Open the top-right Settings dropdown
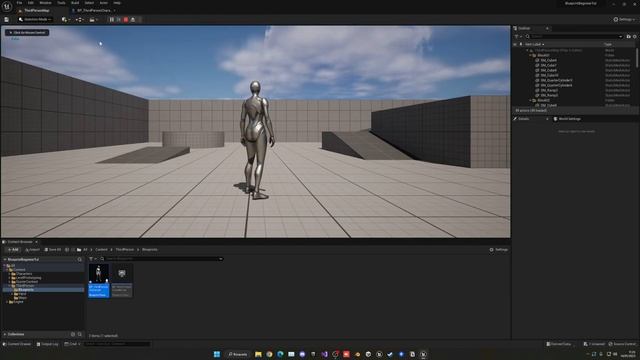 (x=624, y=20)
